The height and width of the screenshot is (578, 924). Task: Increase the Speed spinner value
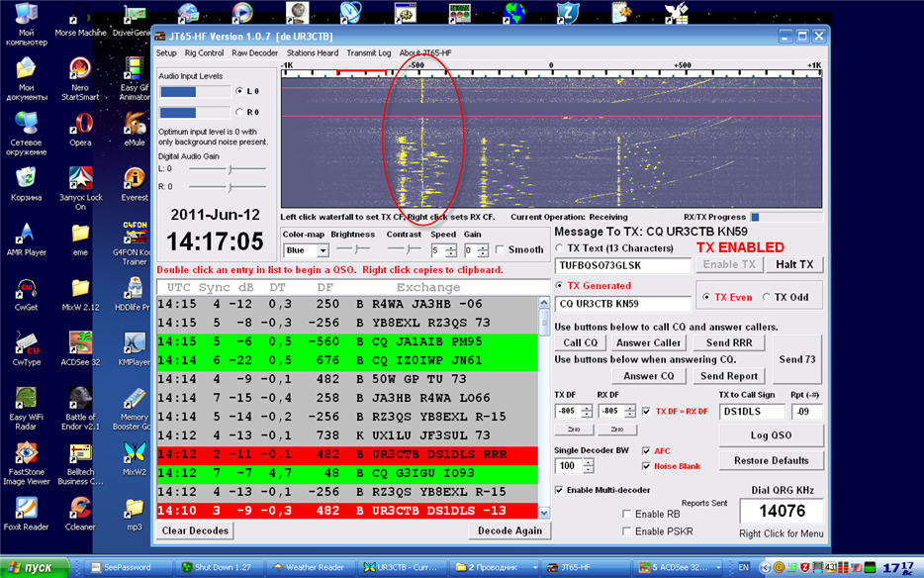451,247
